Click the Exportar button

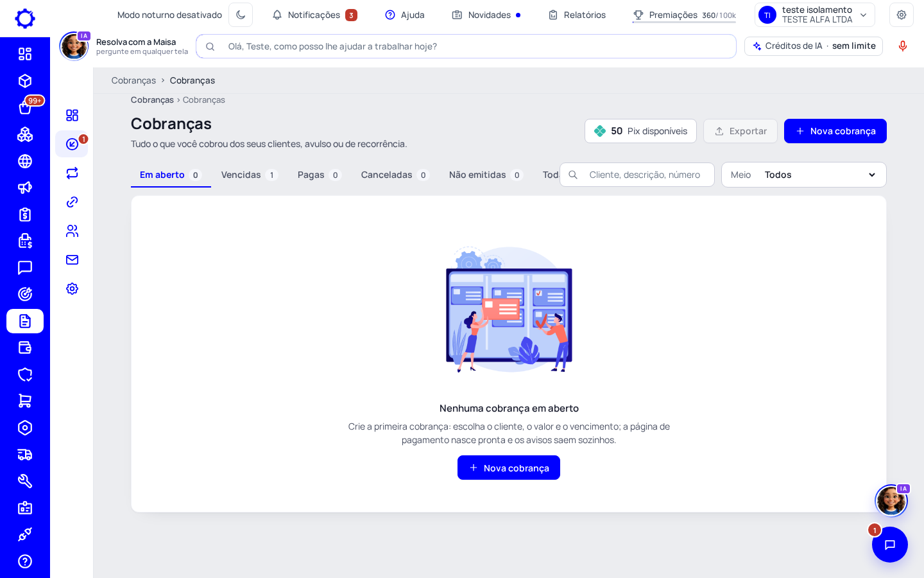click(740, 131)
